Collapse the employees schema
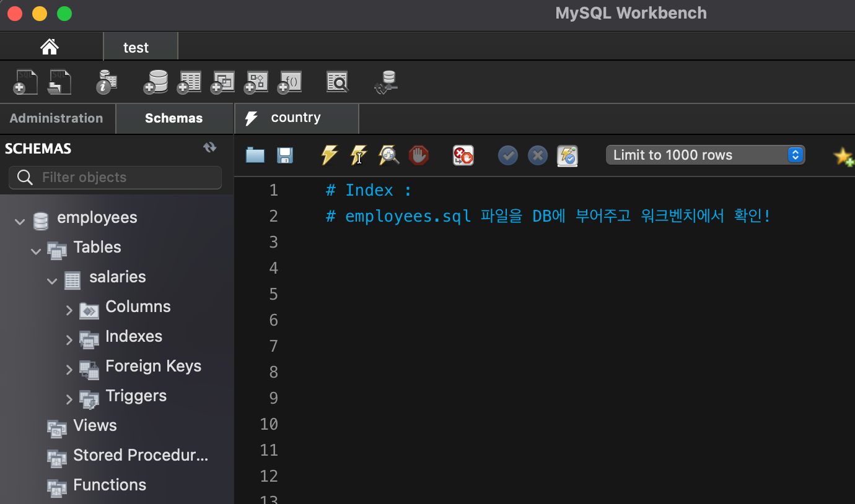The height and width of the screenshot is (504, 855). [20, 220]
